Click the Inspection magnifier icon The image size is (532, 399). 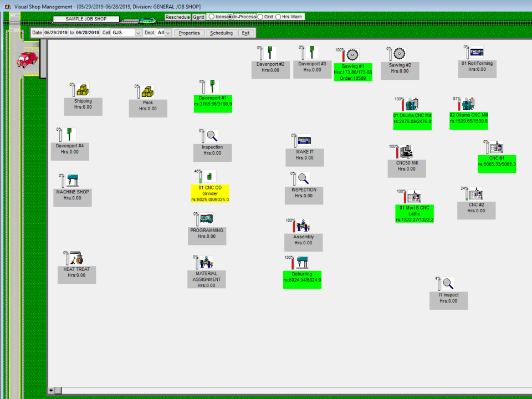pos(213,135)
